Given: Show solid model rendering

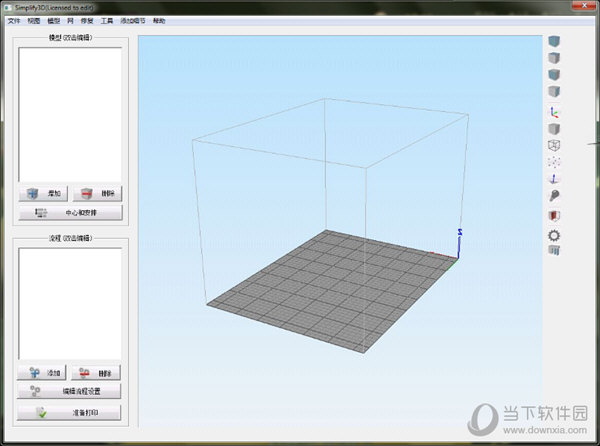Looking at the screenshot, I should click(x=554, y=129).
